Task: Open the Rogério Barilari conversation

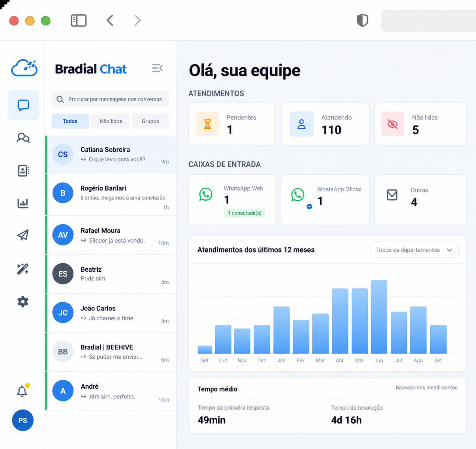Action: (111, 195)
